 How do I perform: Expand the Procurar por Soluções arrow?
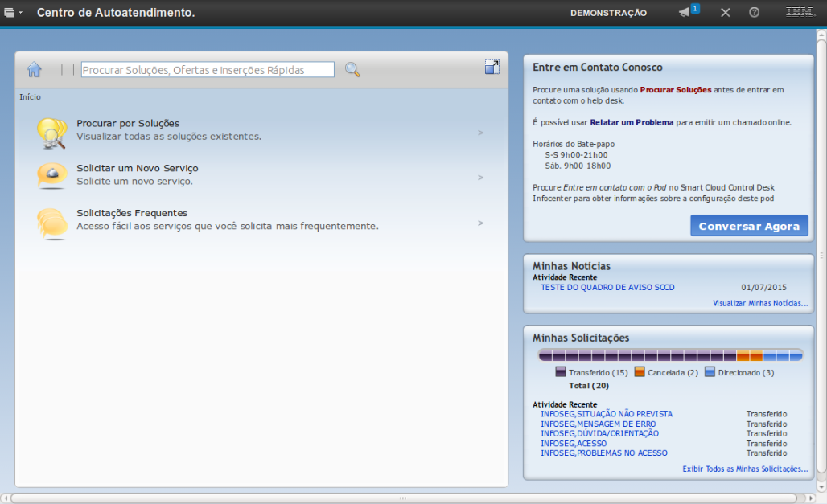pyautogui.click(x=480, y=133)
